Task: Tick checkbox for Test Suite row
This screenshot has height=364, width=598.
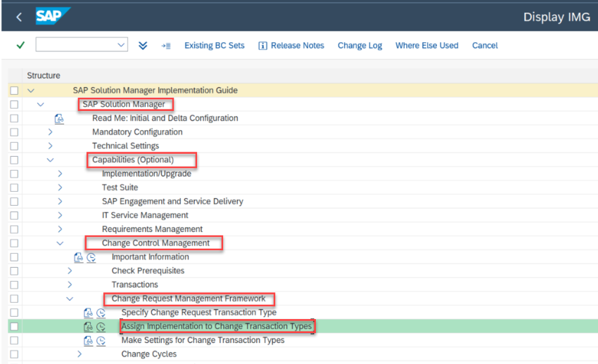Action: 14,188
